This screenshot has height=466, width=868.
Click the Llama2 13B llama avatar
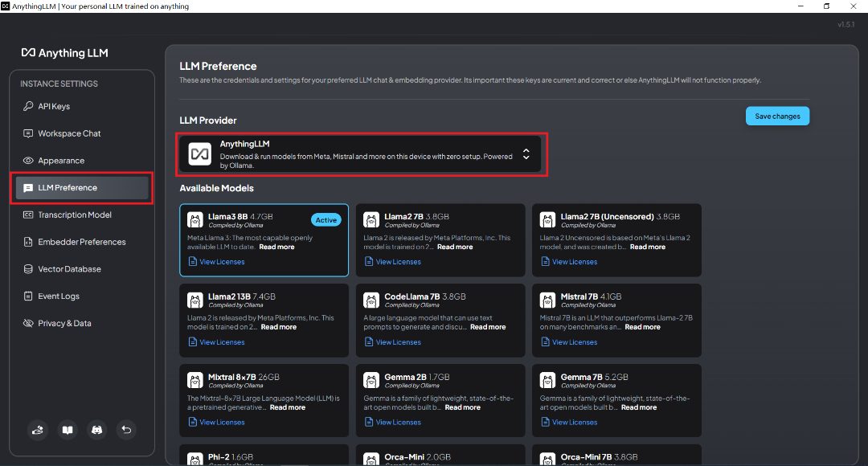click(194, 300)
